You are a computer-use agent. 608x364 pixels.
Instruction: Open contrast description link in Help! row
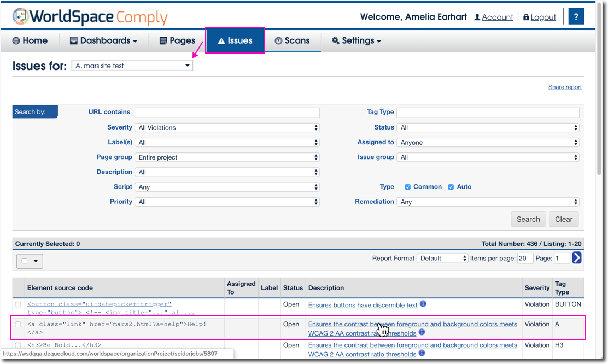413,328
